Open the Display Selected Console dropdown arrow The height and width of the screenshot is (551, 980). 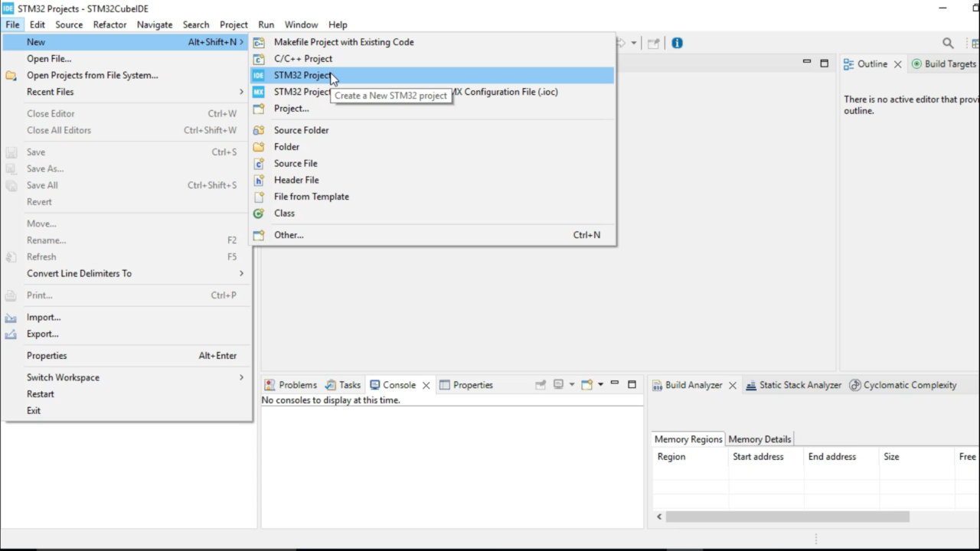[x=571, y=385]
